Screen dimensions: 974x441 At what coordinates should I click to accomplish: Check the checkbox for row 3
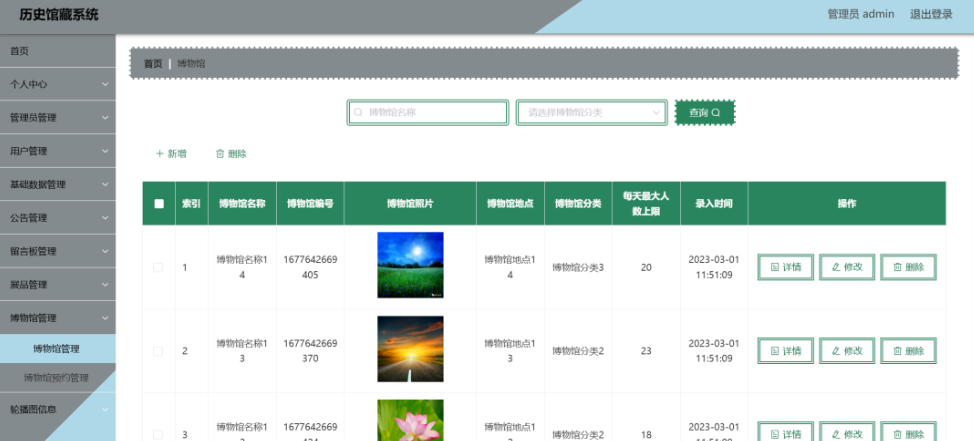[x=158, y=435]
